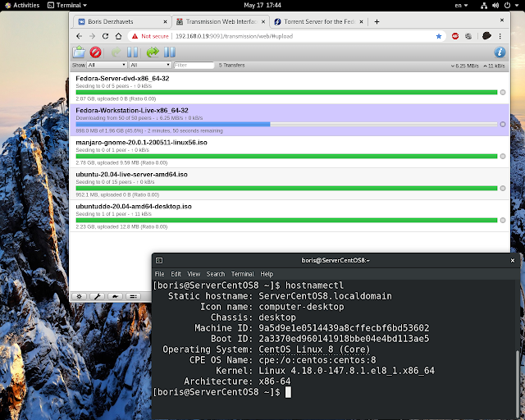Click Fedora-Workstation-Live blue progress bar
Image resolution: width=525 pixels, height=420 pixels.
pos(173,124)
